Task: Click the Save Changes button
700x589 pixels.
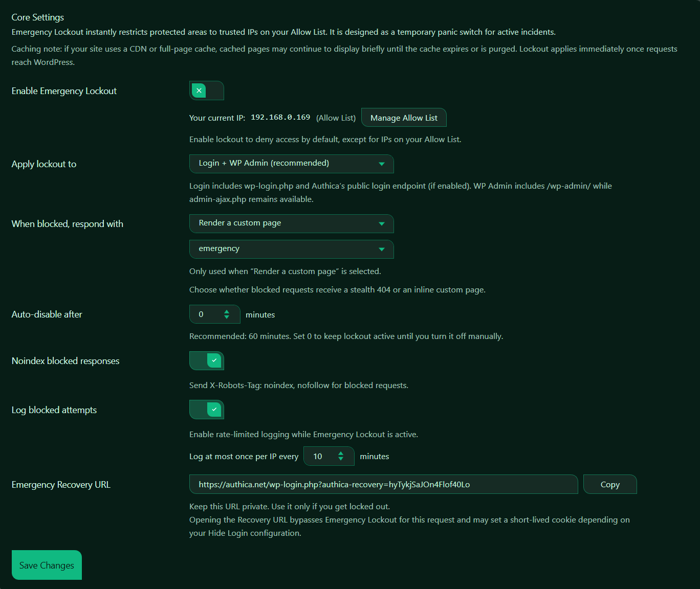Action: coord(47,565)
